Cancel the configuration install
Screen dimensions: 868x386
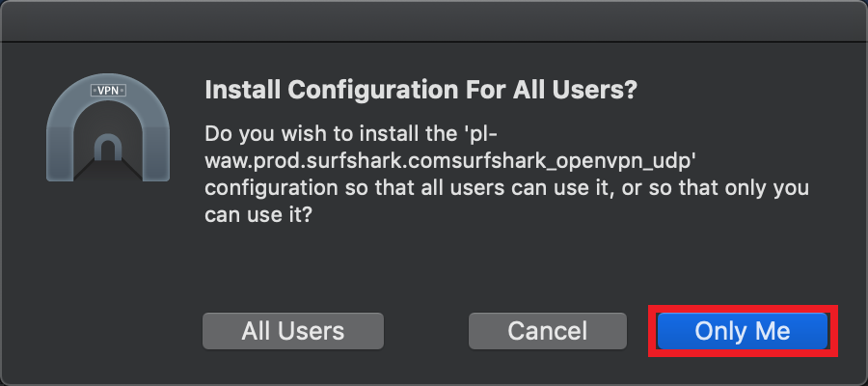(x=548, y=331)
